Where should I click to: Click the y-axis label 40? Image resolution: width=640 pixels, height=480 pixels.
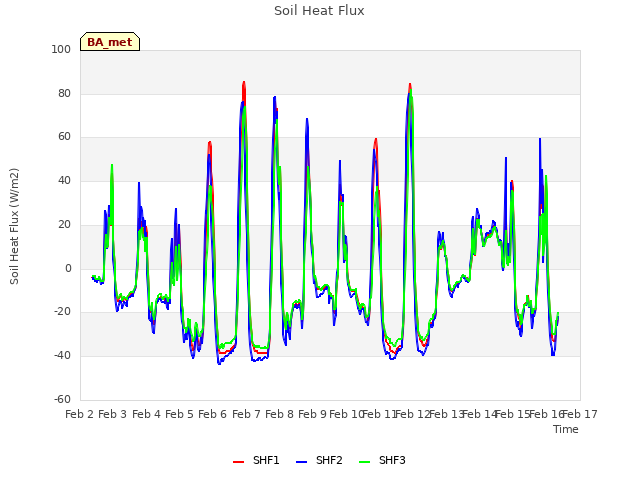pyautogui.click(x=64, y=180)
